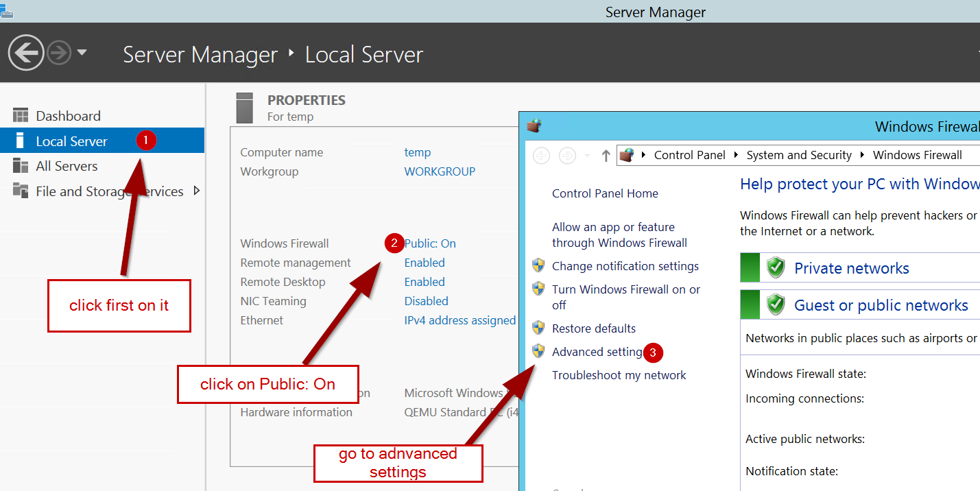The height and width of the screenshot is (491, 980).
Task: Click the server tower icon beside PROPERTIES
Action: click(x=244, y=108)
